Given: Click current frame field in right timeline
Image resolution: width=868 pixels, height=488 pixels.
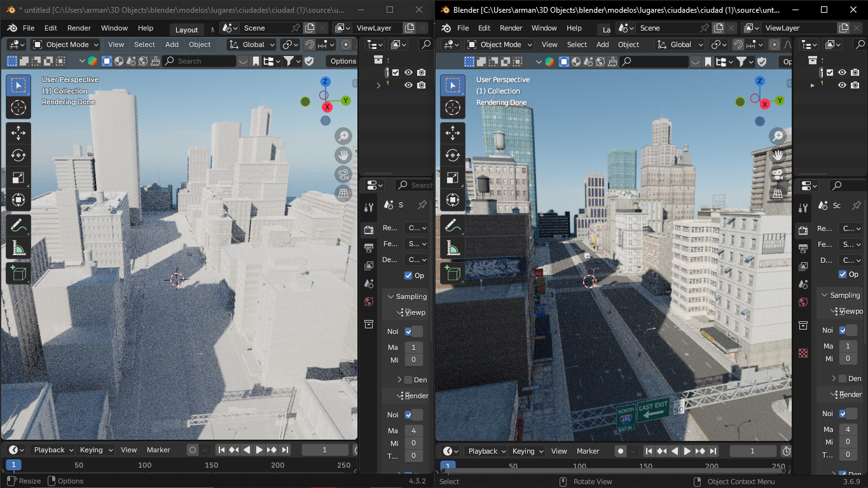Looking at the screenshot, I should coord(753,451).
